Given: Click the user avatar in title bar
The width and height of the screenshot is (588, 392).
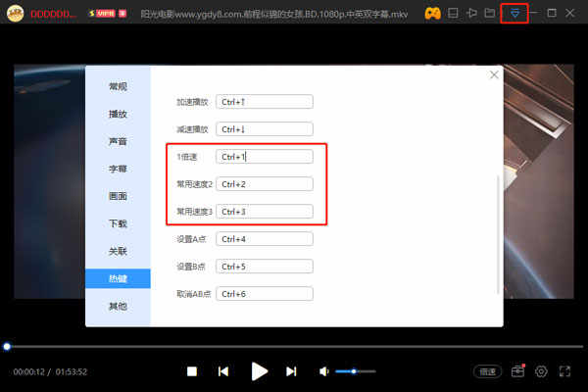Looking at the screenshot, I should point(16,14).
